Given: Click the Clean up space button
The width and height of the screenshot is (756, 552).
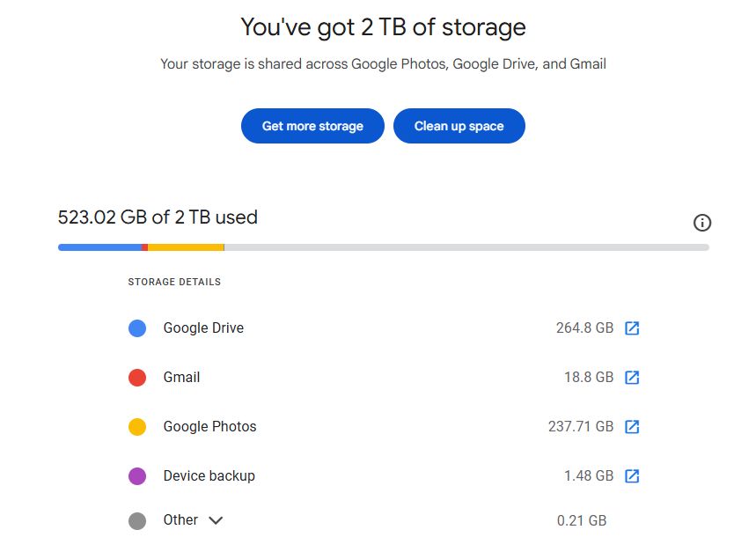Looking at the screenshot, I should coord(459,126).
